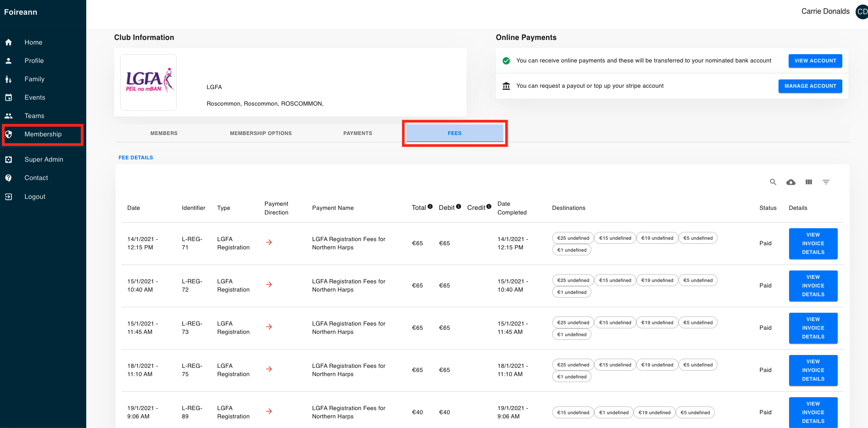
Task: Click Paid status for L-REG-71 row
Action: pyautogui.click(x=765, y=243)
